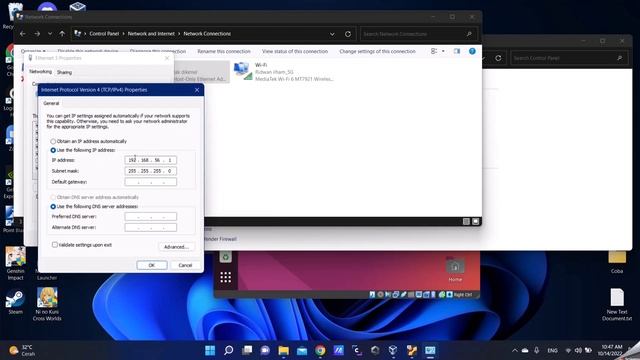Select Use the following DNS server addresses
The image size is (640, 360).
click(53, 207)
